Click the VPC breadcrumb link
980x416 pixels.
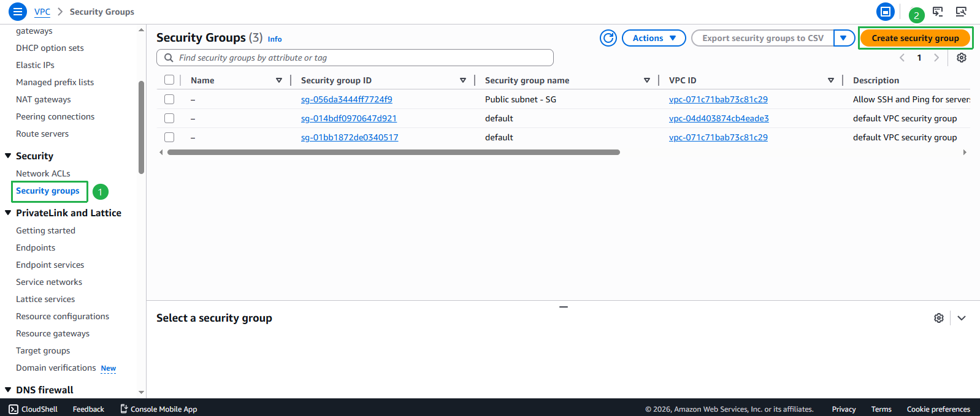(x=42, y=12)
